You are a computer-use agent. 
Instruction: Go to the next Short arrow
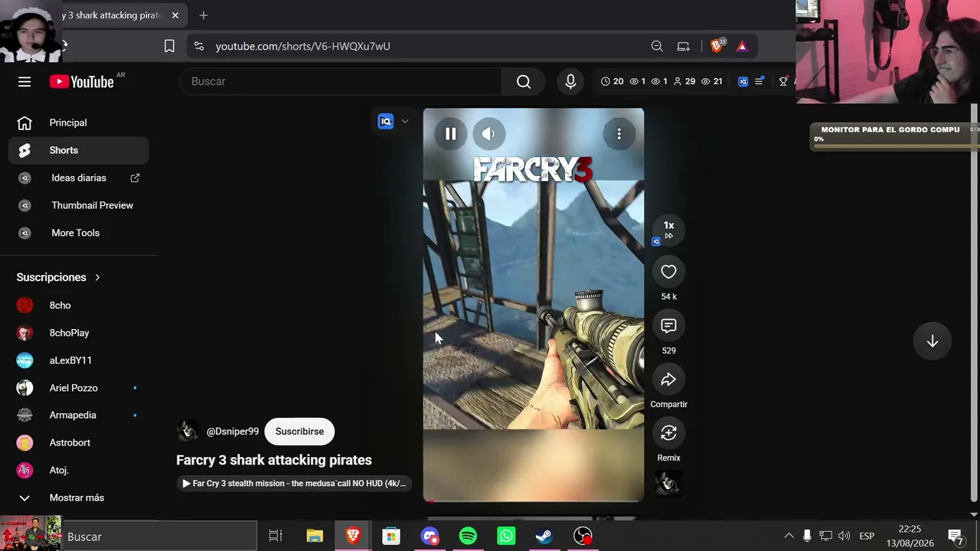(932, 341)
